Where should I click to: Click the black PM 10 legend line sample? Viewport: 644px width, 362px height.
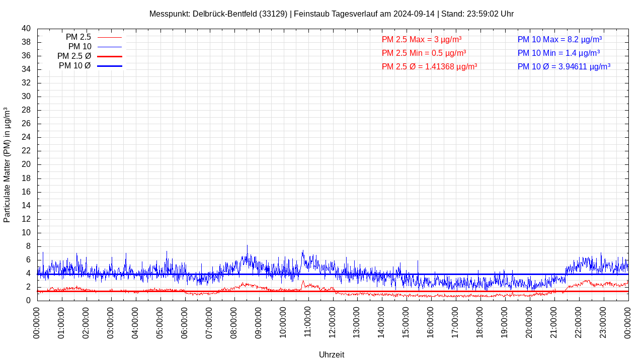tap(109, 47)
